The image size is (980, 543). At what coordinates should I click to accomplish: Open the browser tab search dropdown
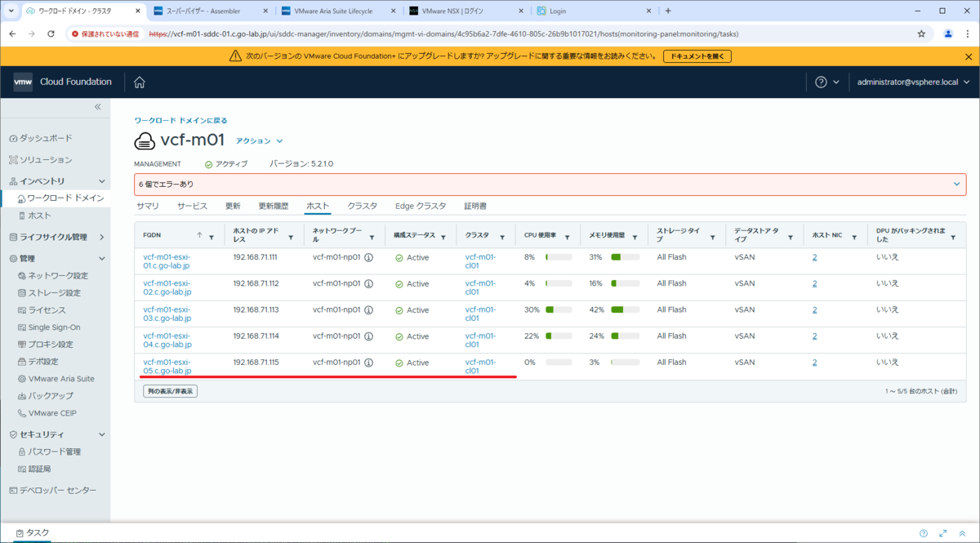tap(13, 11)
